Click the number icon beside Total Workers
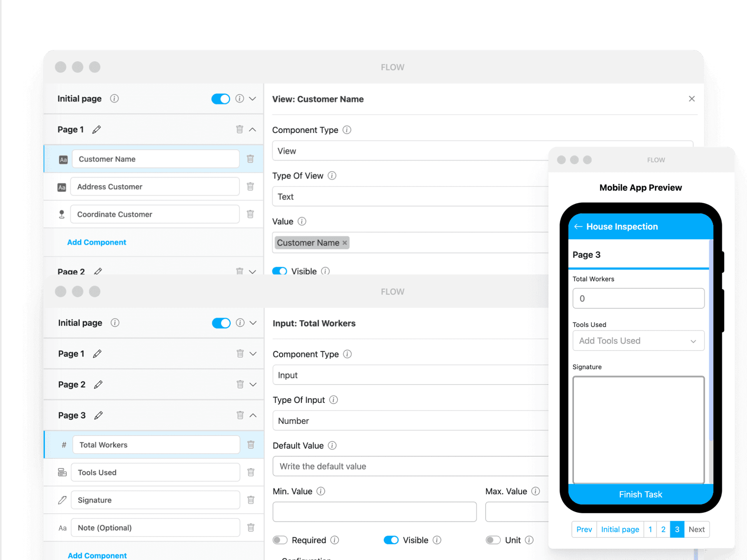The image size is (747, 560). (64, 444)
